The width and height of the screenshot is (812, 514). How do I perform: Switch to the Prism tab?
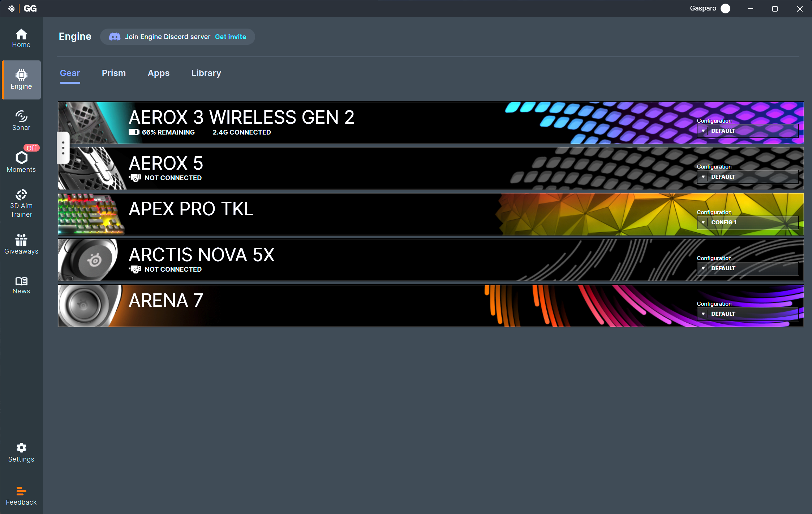(x=113, y=73)
